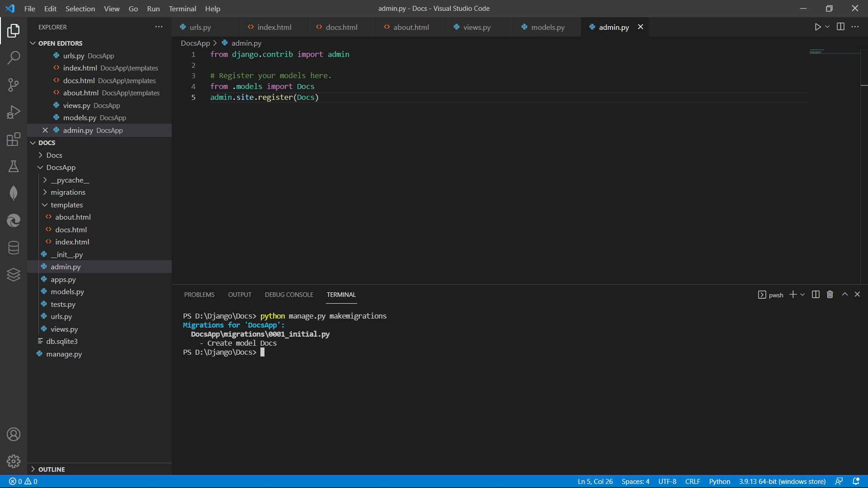Open the MongoDB leaf panel
Viewport: 868px width, 488px height.
pos(14,193)
